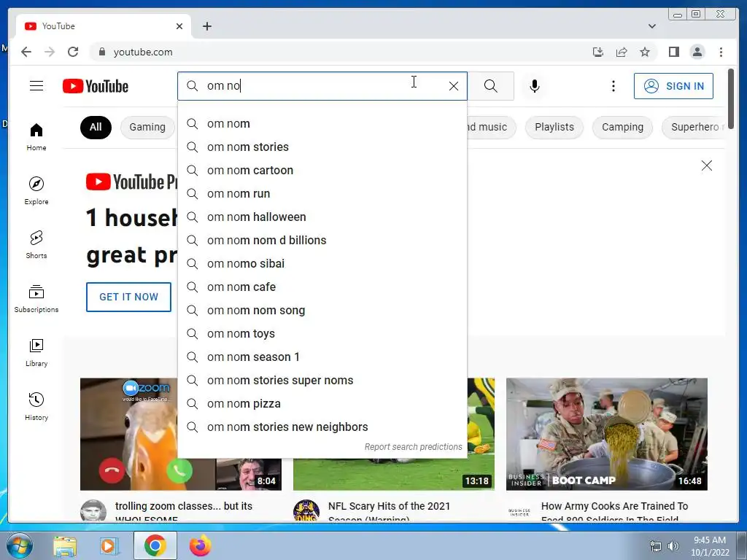Image resolution: width=747 pixels, height=560 pixels.
Task: Open Library in the sidebar
Action: 36,352
